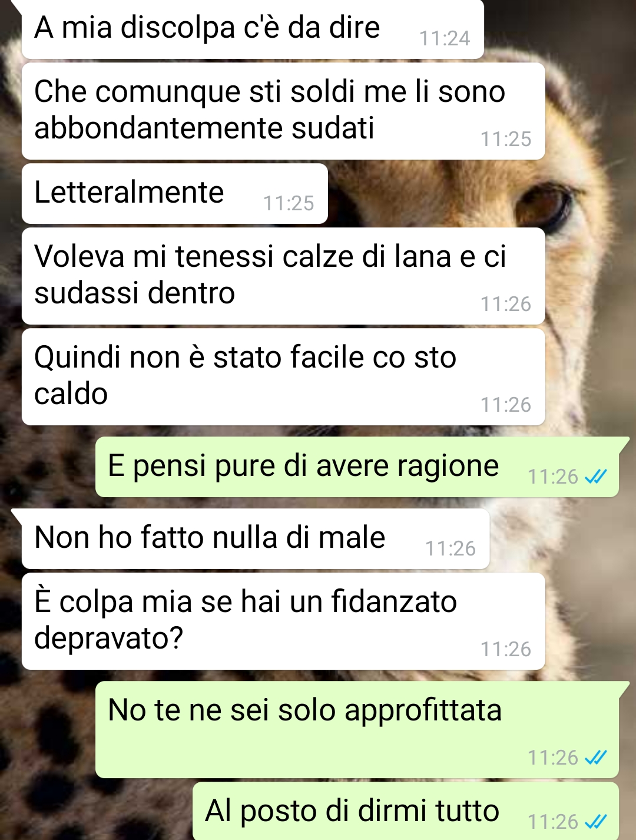Tap the 11:25 timestamp next to 'Letteralmente'
Screen dimensions: 636x840
tap(289, 204)
